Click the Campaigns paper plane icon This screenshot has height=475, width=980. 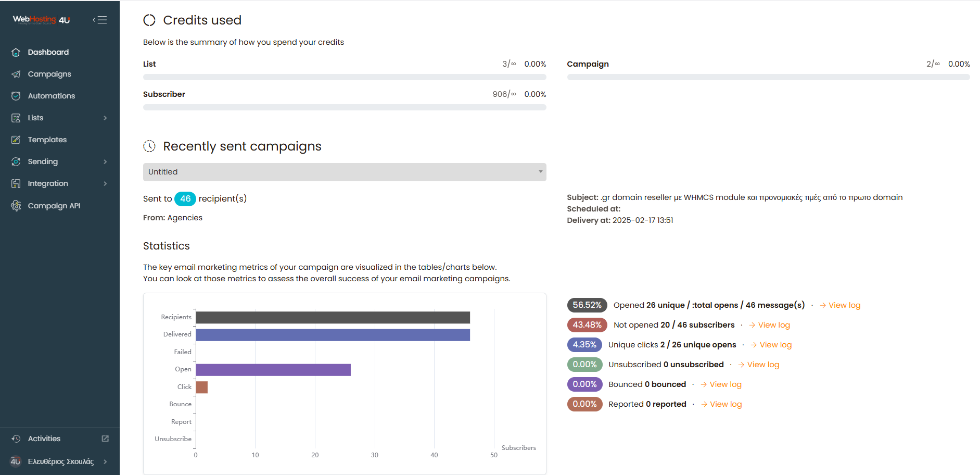16,74
